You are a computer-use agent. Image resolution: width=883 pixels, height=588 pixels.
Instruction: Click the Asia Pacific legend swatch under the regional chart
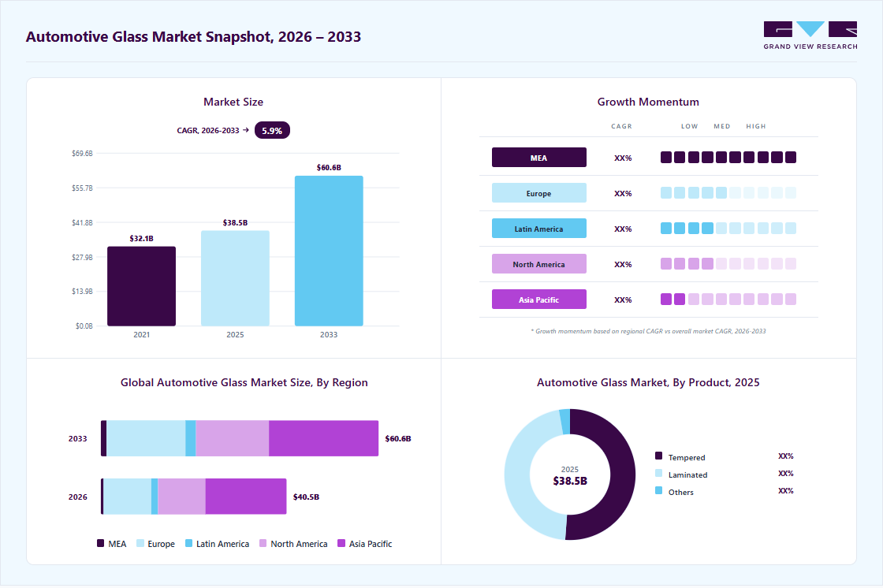(x=341, y=544)
